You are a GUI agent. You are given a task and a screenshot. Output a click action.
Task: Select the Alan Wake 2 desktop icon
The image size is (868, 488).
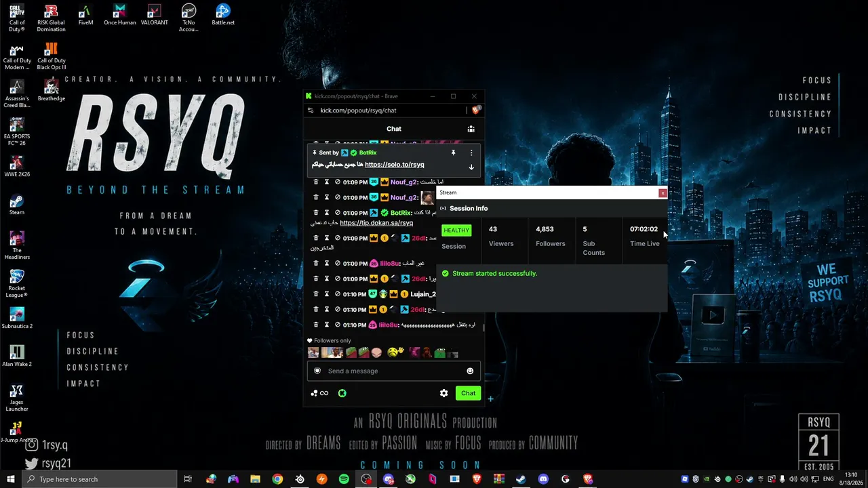(x=17, y=357)
